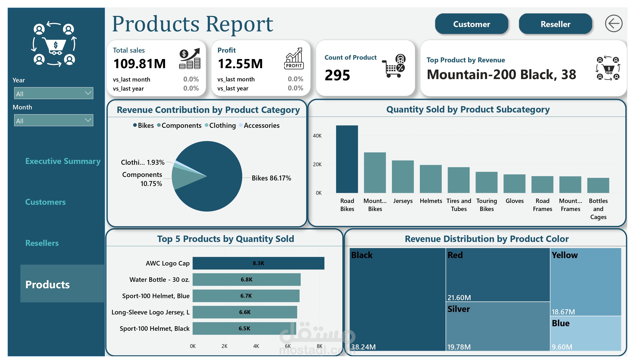Click the 295 product count value

(x=337, y=75)
